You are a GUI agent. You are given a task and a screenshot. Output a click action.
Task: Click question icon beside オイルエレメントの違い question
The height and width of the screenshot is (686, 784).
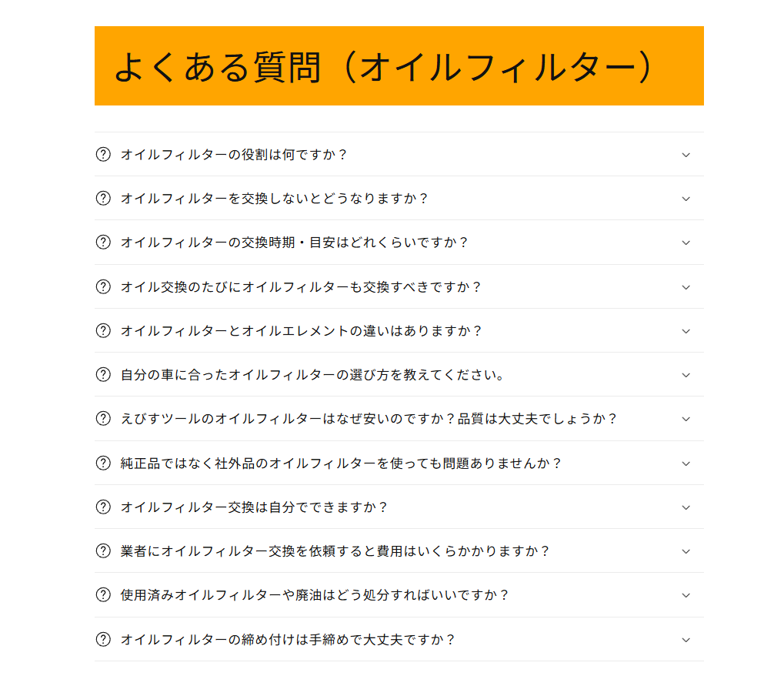[103, 330]
